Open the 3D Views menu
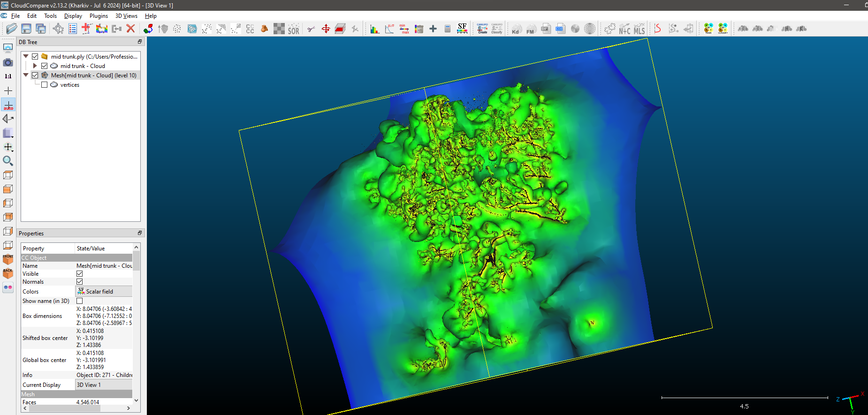This screenshot has height=415, width=868. 126,16
